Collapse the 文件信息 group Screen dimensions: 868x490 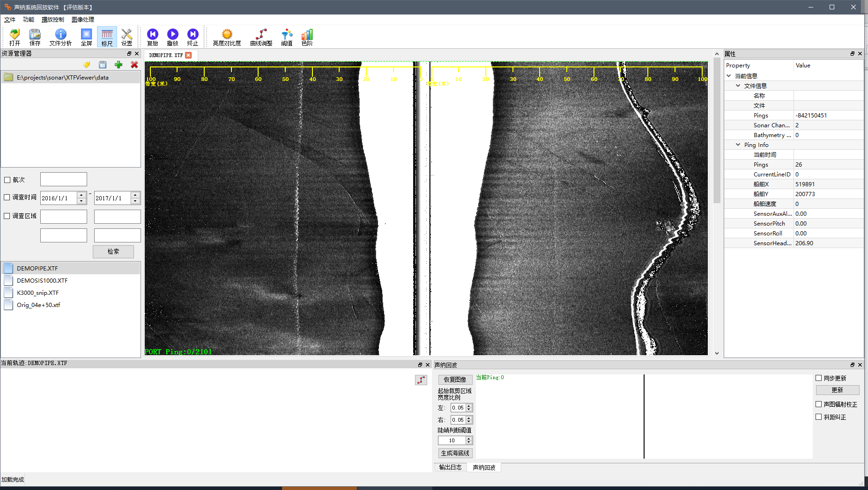(738, 86)
